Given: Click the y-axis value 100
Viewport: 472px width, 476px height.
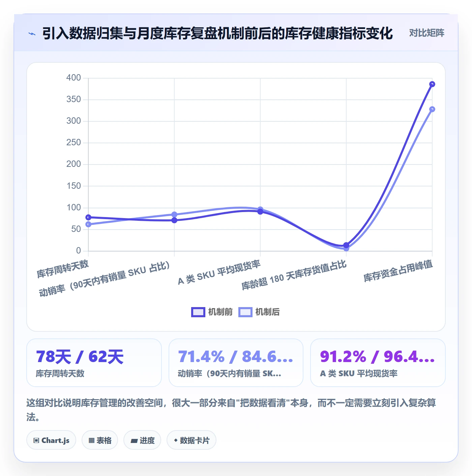Looking at the screenshot, I should pos(73,208).
